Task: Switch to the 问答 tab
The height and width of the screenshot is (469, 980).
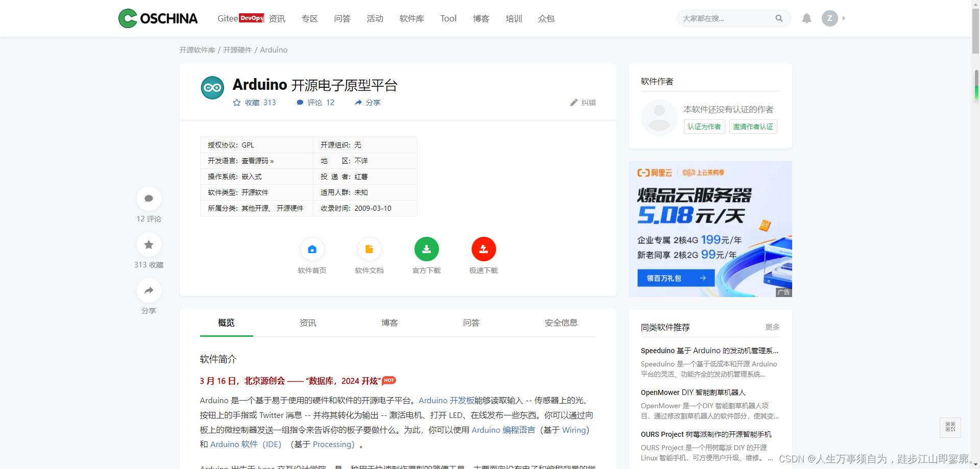Action: click(472, 323)
